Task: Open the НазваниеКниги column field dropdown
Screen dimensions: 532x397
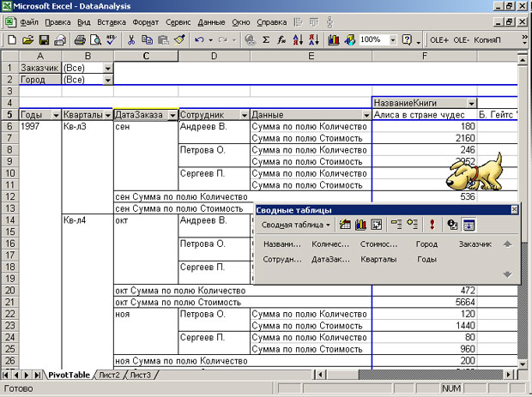Action: (x=469, y=103)
